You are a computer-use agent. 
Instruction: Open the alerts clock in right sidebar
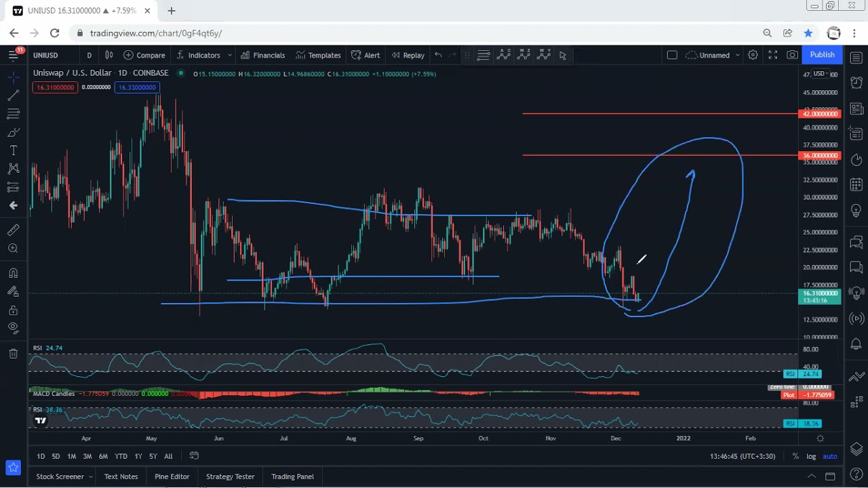click(x=856, y=82)
